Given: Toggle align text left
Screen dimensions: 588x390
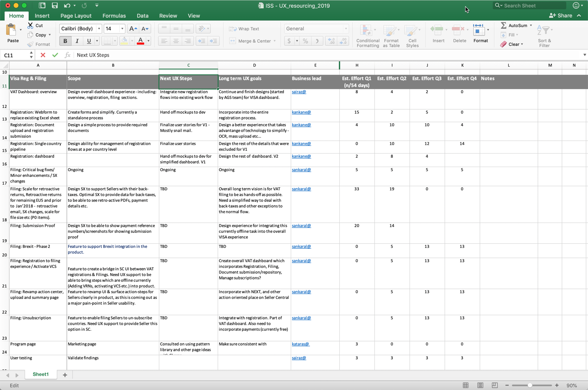Looking at the screenshot, I should point(164,41).
